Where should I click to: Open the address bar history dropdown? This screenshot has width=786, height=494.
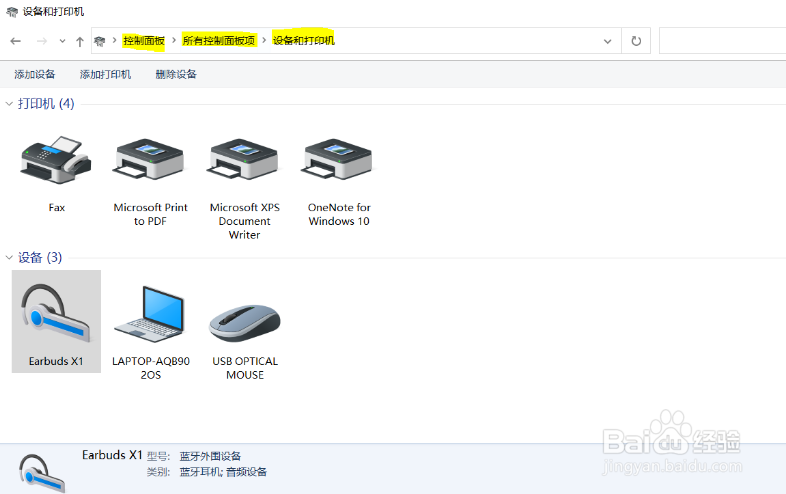[608, 41]
